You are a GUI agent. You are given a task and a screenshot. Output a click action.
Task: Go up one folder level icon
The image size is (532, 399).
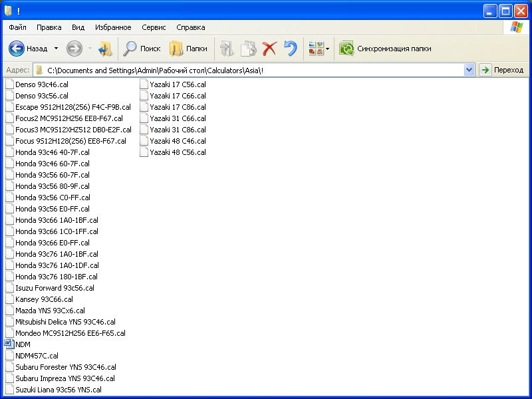105,49
